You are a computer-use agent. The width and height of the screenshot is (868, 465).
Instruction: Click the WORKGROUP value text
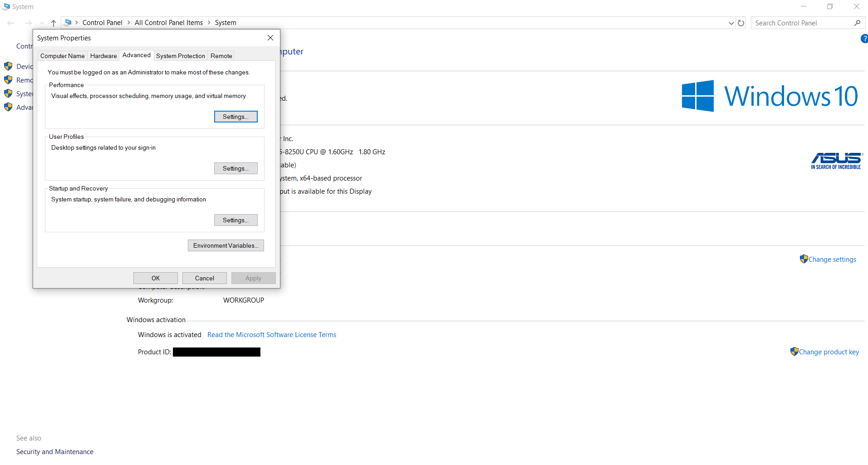[244, 300]
